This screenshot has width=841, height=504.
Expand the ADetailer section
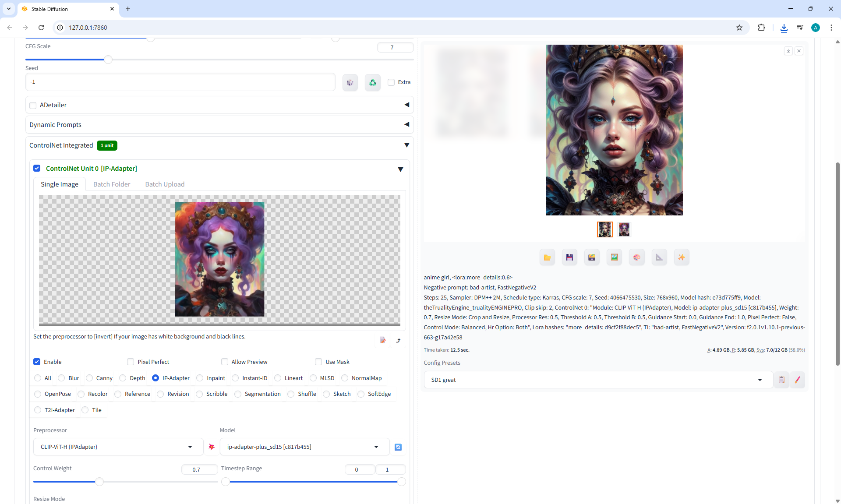point(406,105)
